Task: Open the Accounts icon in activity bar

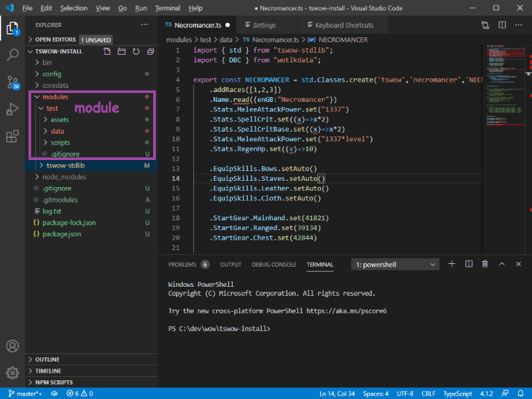Action: click(x=12, y=346)
